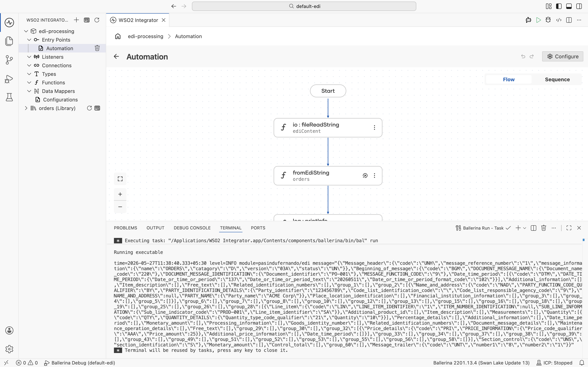Image resolution: width=588 pixels, height=367 pixels.
Task: Switch to the PORTS tab
Action: click(x=258, y=228)
